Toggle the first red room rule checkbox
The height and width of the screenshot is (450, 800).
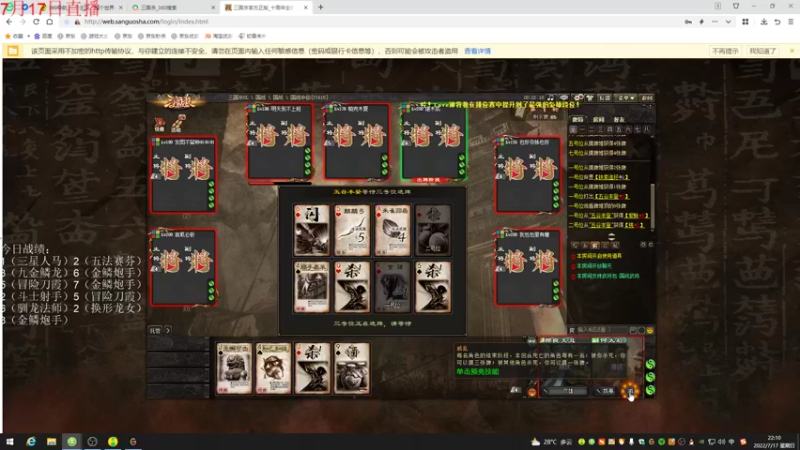573,256
